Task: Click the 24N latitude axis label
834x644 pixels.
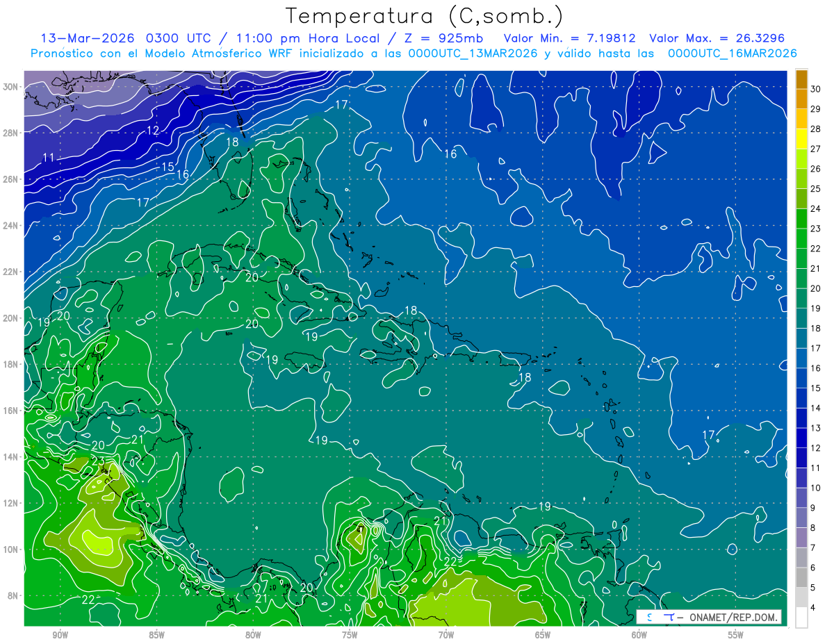Action: (10, 226)
